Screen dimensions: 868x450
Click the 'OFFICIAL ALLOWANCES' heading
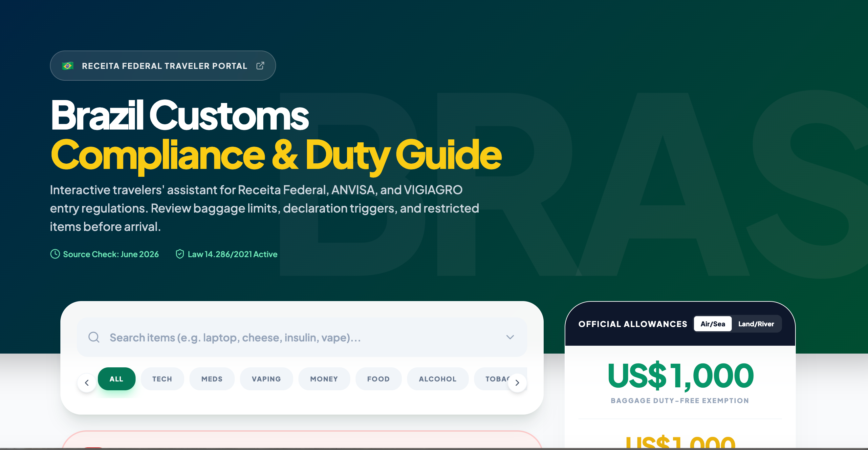pos(633,324)
